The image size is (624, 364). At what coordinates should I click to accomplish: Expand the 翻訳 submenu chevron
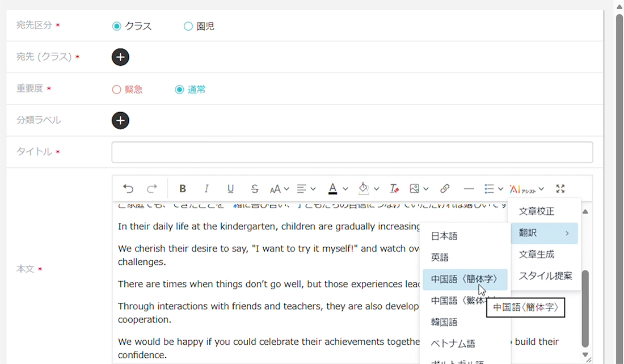(x=567, y=233)
